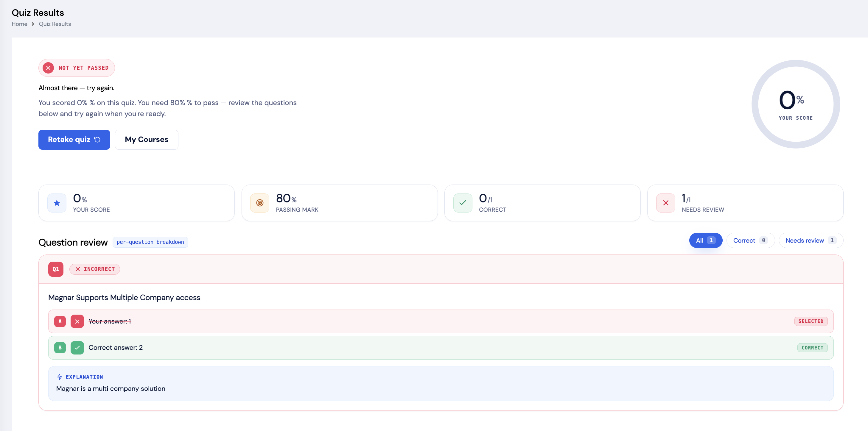Click 'Almost there — try again.' text

[x=77, y=88]
